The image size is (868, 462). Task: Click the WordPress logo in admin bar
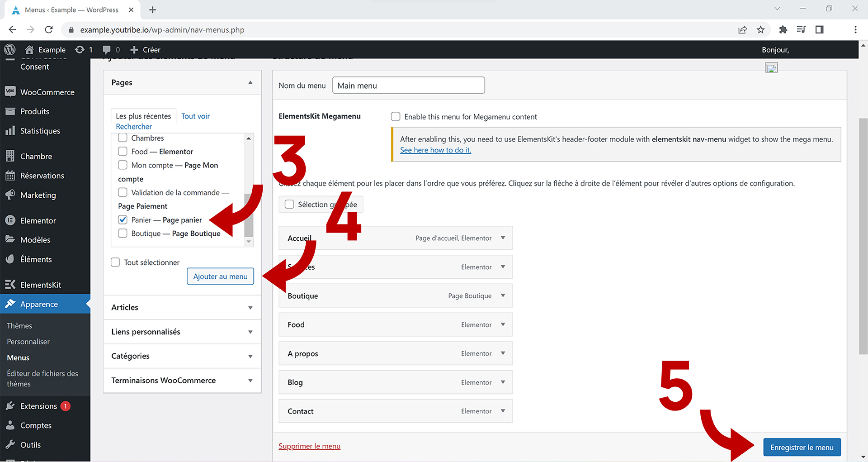(10, 50)
